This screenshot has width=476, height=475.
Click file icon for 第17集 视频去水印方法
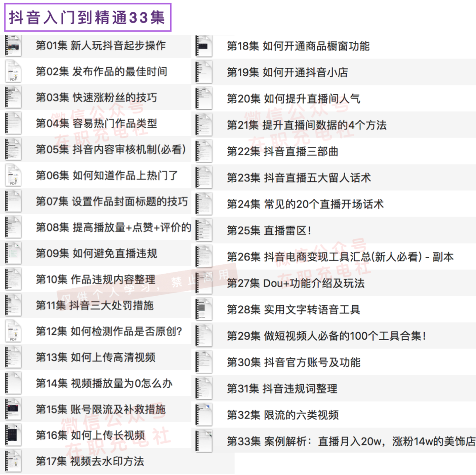pos(13,461)
